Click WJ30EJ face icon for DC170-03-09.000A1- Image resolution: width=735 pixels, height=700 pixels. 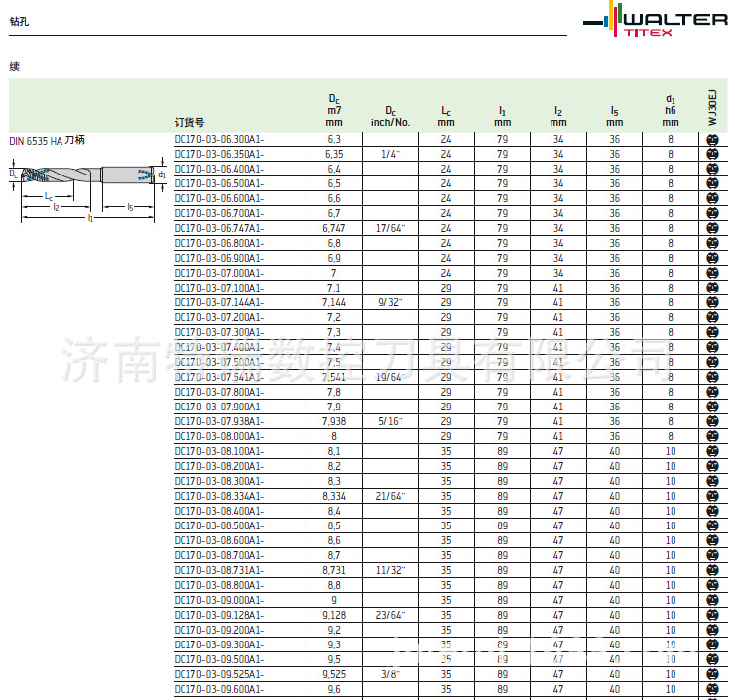[712, 600]
